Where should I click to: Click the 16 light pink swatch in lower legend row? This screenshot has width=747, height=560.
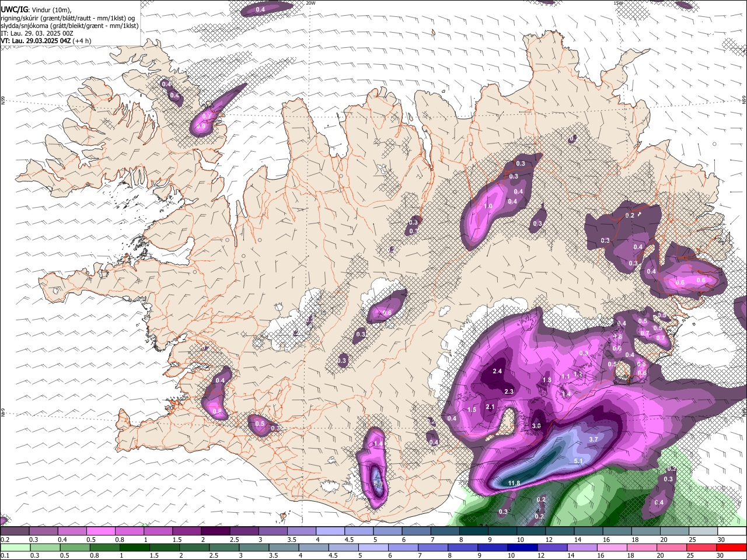(x=612, y=547)
